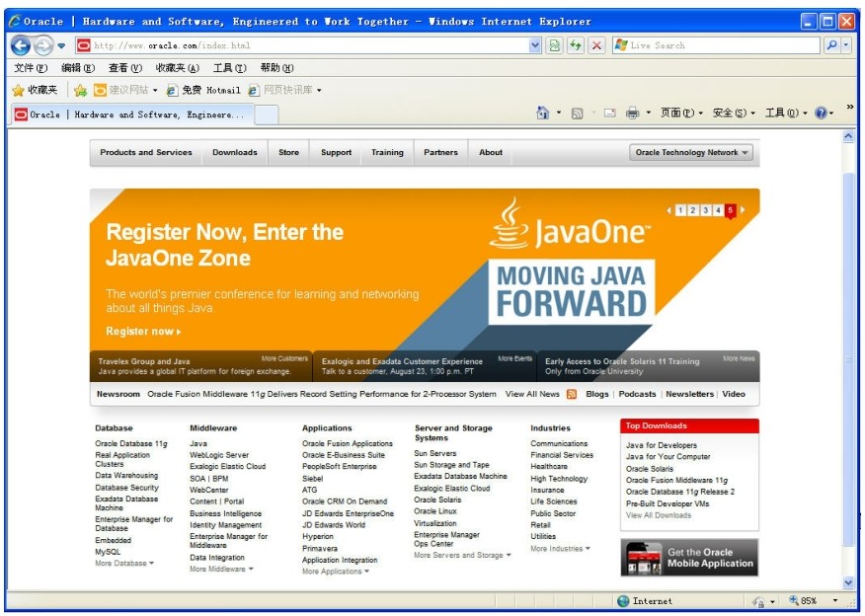Click the Register now link
Viewport: 865px width, 616px height.
143,332
